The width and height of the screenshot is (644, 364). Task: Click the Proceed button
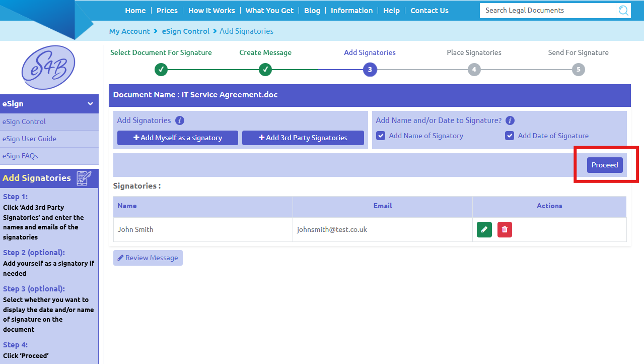coord(604,165)
